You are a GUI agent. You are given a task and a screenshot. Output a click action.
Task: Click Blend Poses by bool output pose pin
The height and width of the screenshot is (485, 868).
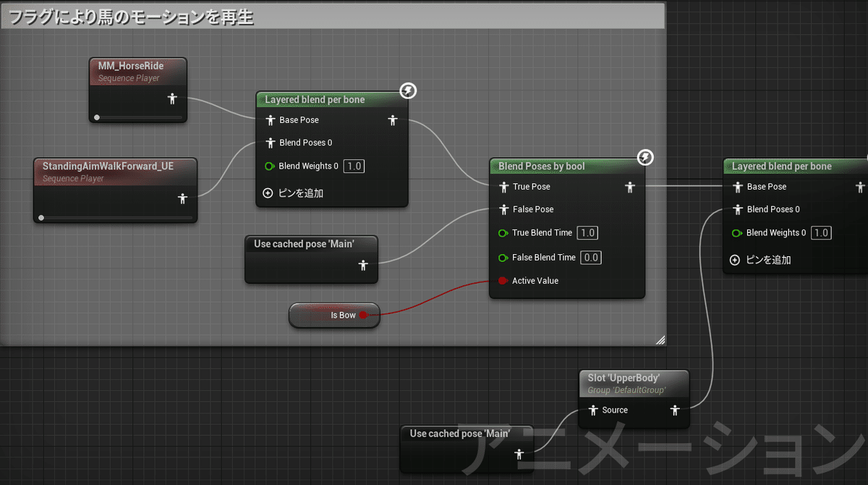[630, 187]
